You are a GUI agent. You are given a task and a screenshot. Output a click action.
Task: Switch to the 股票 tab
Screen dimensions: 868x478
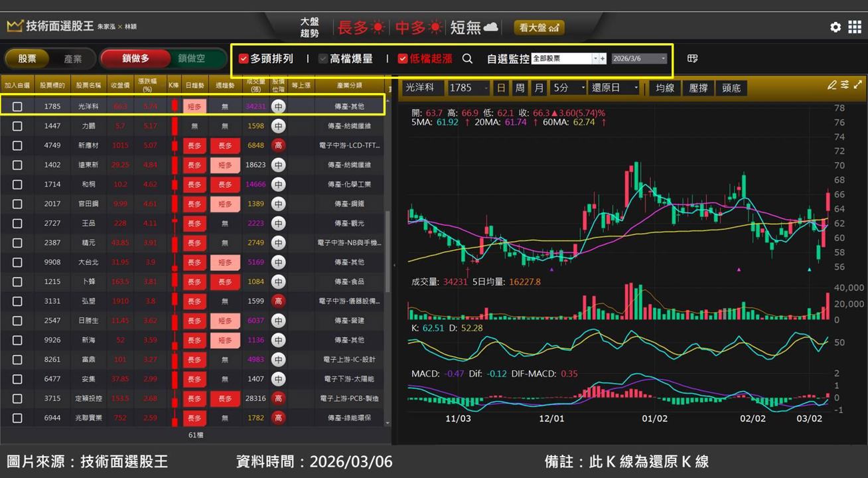tap(27, 58)
